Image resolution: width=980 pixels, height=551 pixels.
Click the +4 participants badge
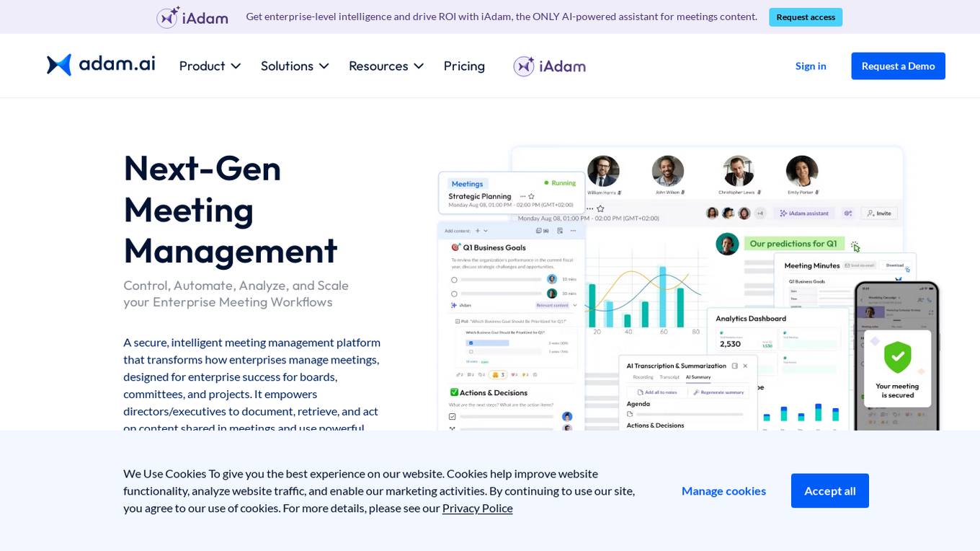tap(759, 213)
